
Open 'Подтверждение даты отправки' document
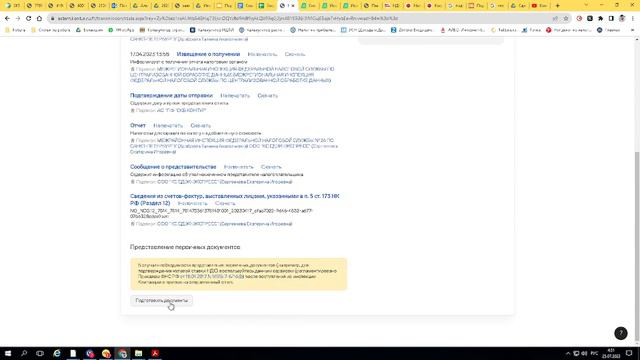pos(171,95)
